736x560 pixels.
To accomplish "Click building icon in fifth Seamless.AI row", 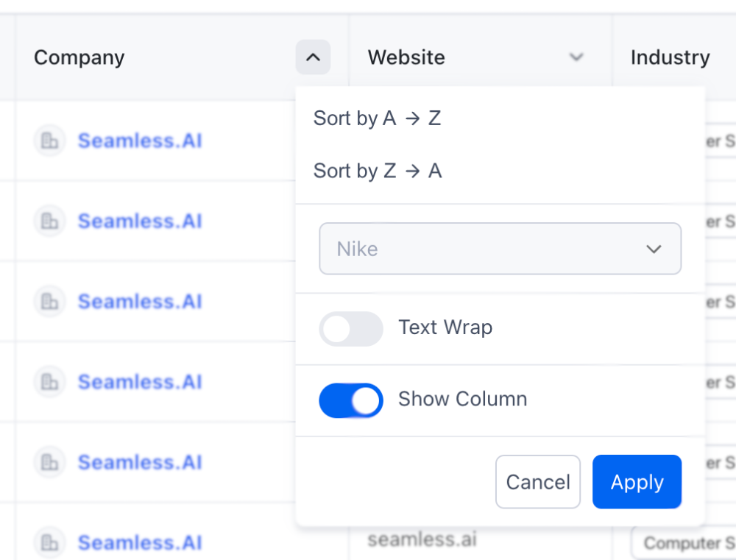I will click(49, 462).
